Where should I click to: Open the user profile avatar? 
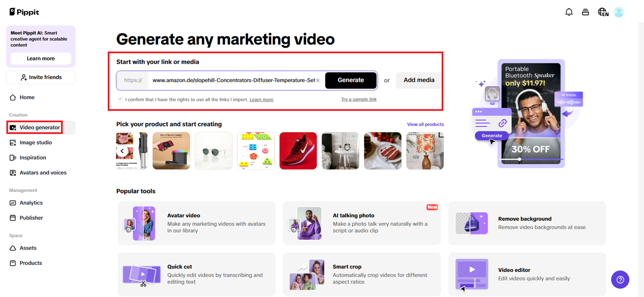(619, 12)
